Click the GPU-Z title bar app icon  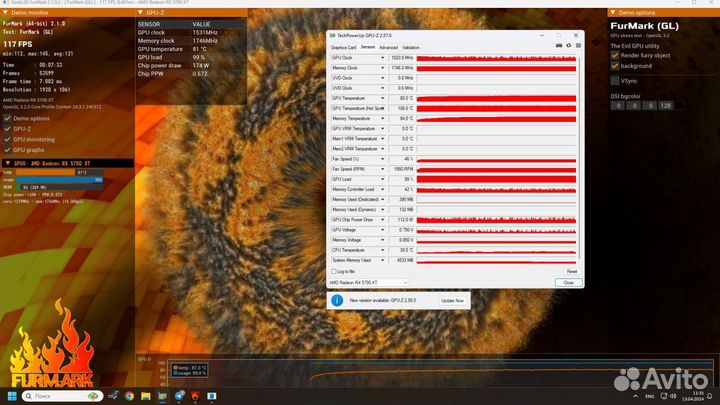point(333,35)
